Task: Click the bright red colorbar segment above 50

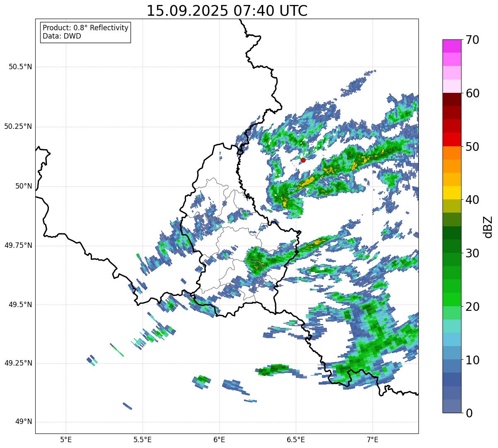Action: point(452,140)
